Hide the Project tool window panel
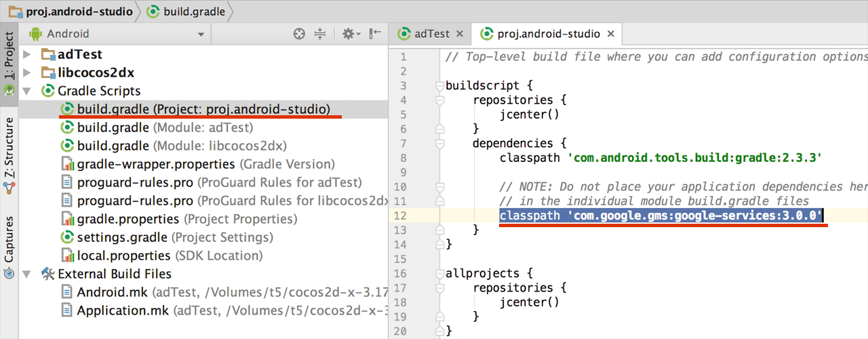 (375, 34)
